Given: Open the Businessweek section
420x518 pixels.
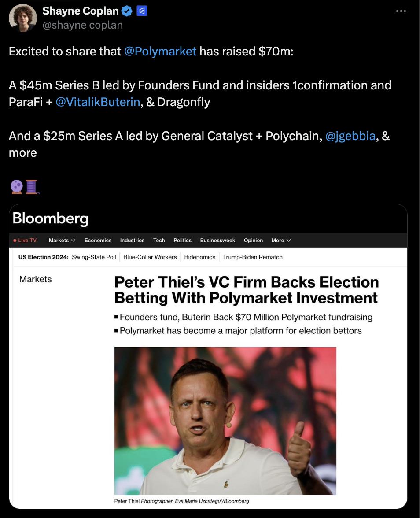Looking at the screenshot, I should pos(217,240).
